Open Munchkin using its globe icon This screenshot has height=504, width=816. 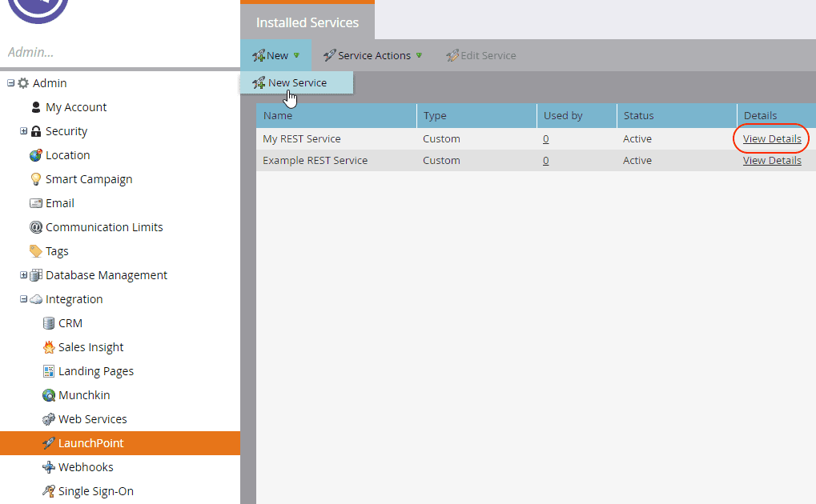click(x=46, y=394)
